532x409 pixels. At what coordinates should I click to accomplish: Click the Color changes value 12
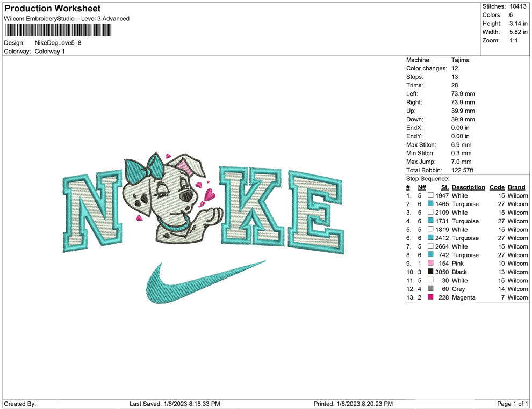[x=455, y=69]
